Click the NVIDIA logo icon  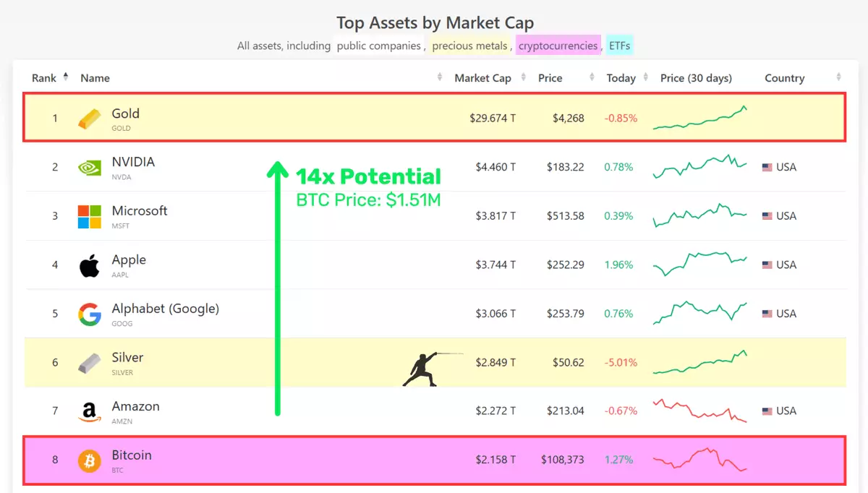pyautogui.click(x=90, y=168)
